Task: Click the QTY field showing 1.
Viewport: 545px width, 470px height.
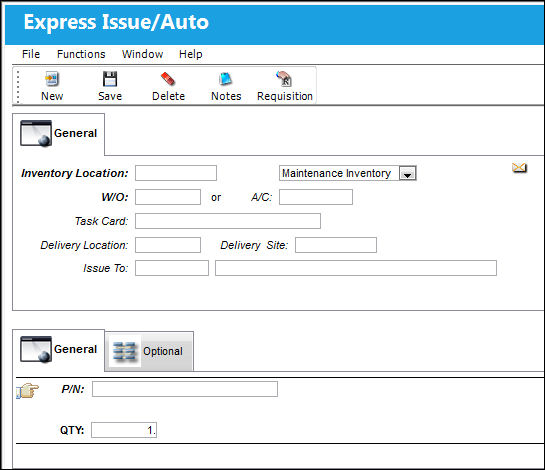Action: tap(124, 430)
